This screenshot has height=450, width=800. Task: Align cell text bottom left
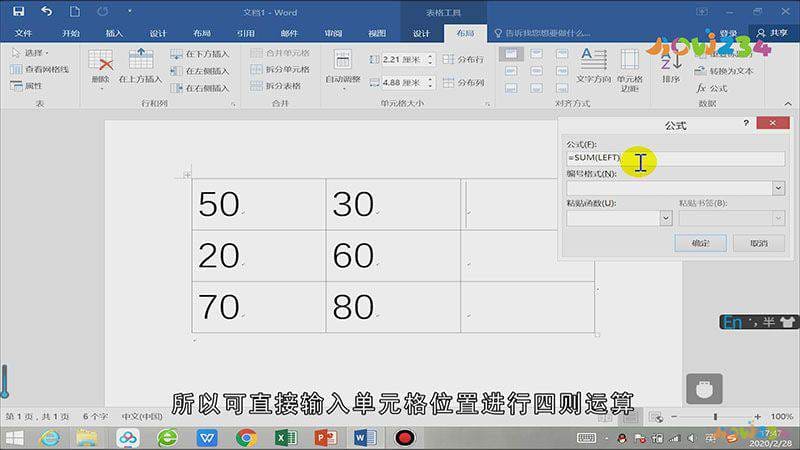coord(511,88)
